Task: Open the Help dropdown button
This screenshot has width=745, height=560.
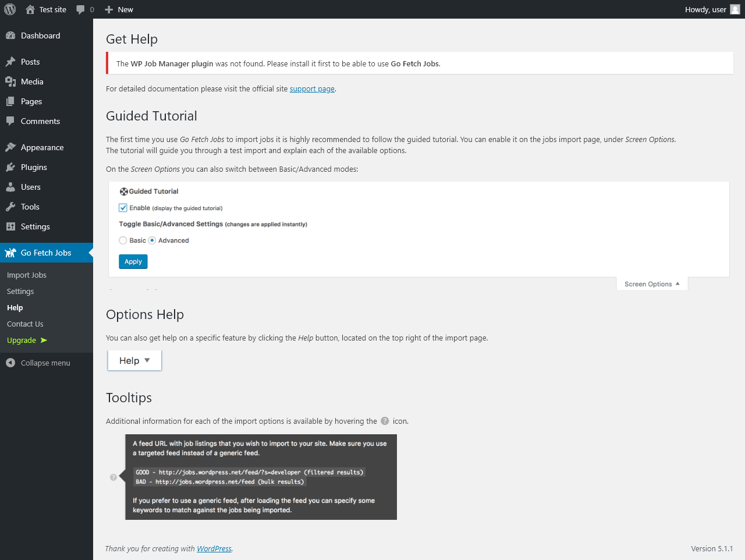Action: coord(134,360)
